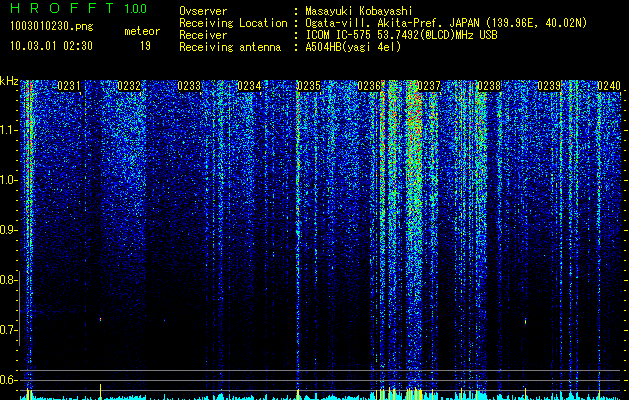Click the 1.1 kHz axis tick label
The width and height of the screenshot is (629, 400).
tap(9, 131)
